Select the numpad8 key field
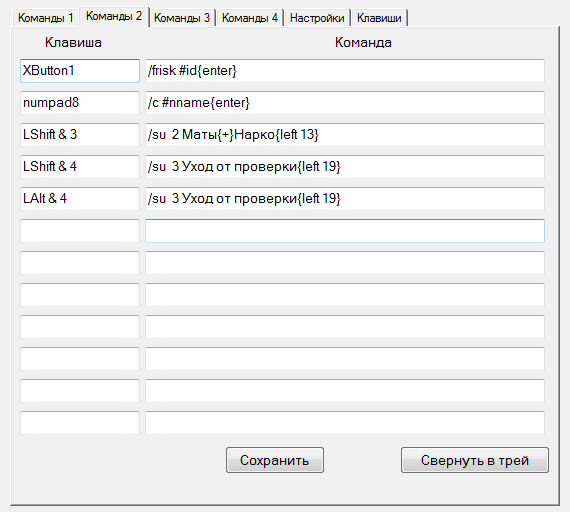 click(80, 103)
